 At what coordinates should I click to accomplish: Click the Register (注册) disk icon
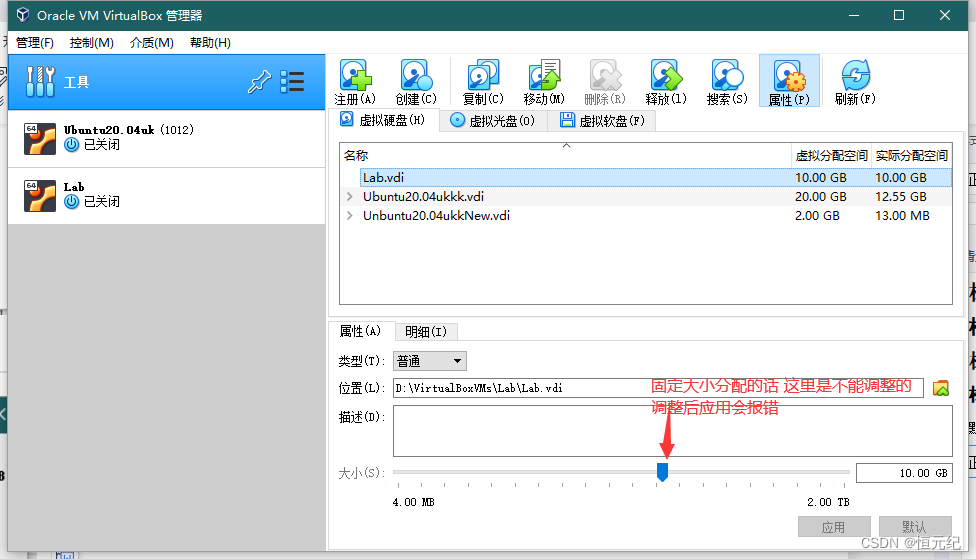coord(355,75)
